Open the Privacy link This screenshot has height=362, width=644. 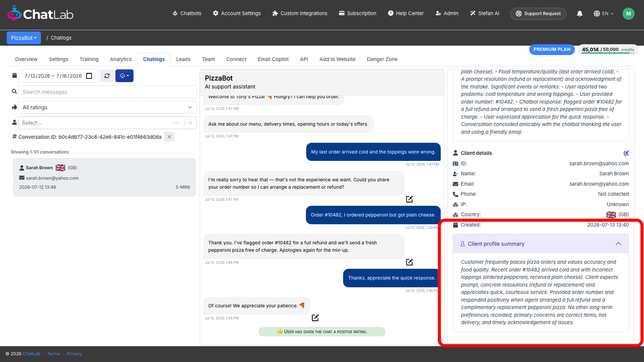(74, 354)
